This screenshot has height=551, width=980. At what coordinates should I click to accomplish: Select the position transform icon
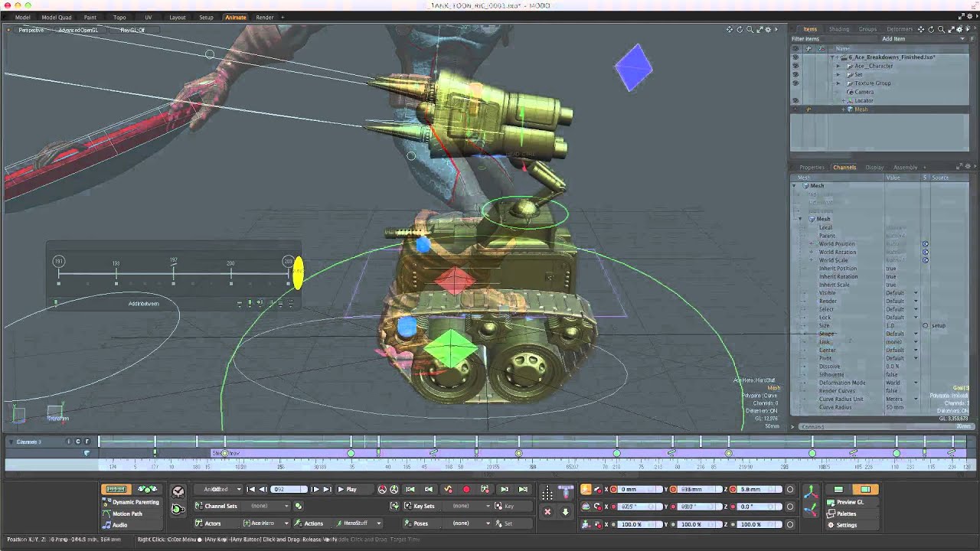click(x=586, y=489)
